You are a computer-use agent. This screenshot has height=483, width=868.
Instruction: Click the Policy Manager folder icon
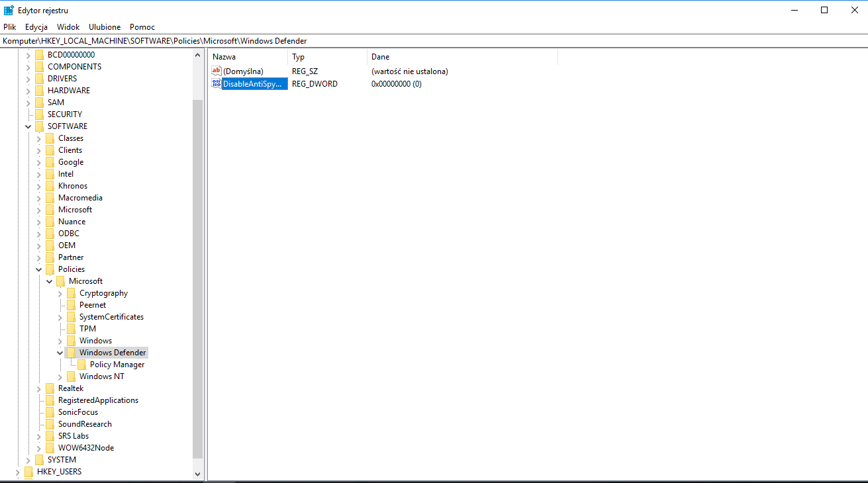81,365
